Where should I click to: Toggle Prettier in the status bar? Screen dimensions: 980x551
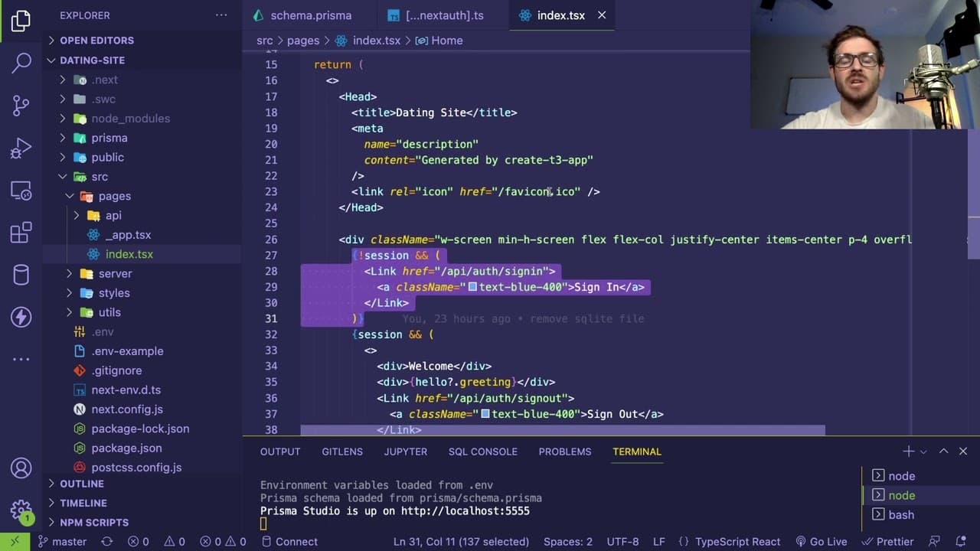pyautogui.click(x=887, y=541)
